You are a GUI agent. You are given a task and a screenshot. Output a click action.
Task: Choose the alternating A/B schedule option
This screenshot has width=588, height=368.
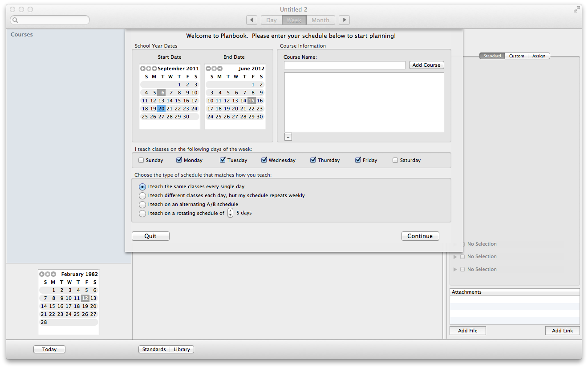point(142,205)
